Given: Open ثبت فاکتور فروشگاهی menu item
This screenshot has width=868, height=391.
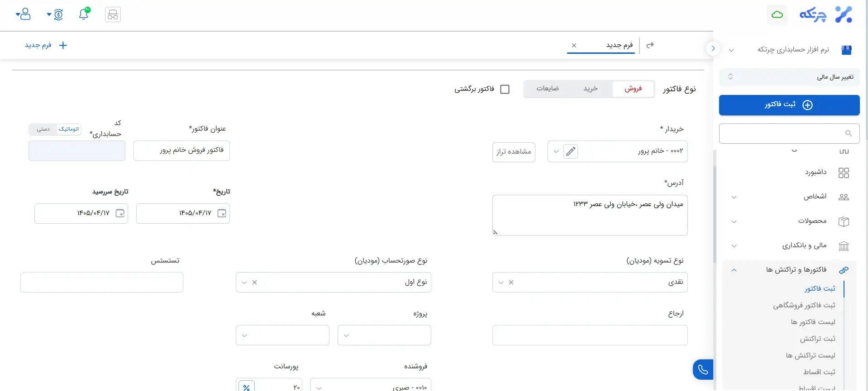Looking at the screenshot, I should tap(804, 305).
